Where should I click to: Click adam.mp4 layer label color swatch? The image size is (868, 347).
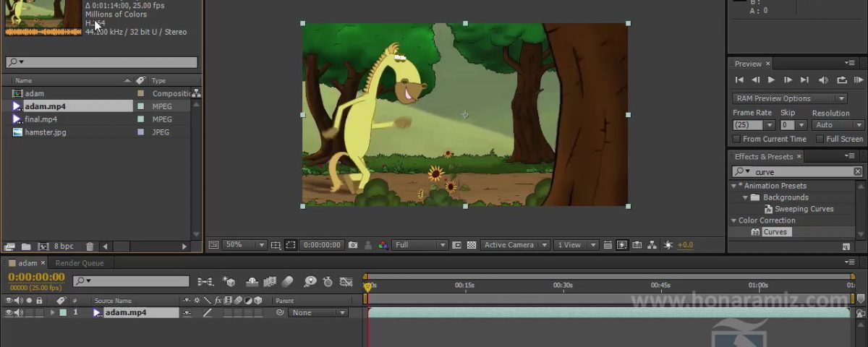(x=63, y=313)
